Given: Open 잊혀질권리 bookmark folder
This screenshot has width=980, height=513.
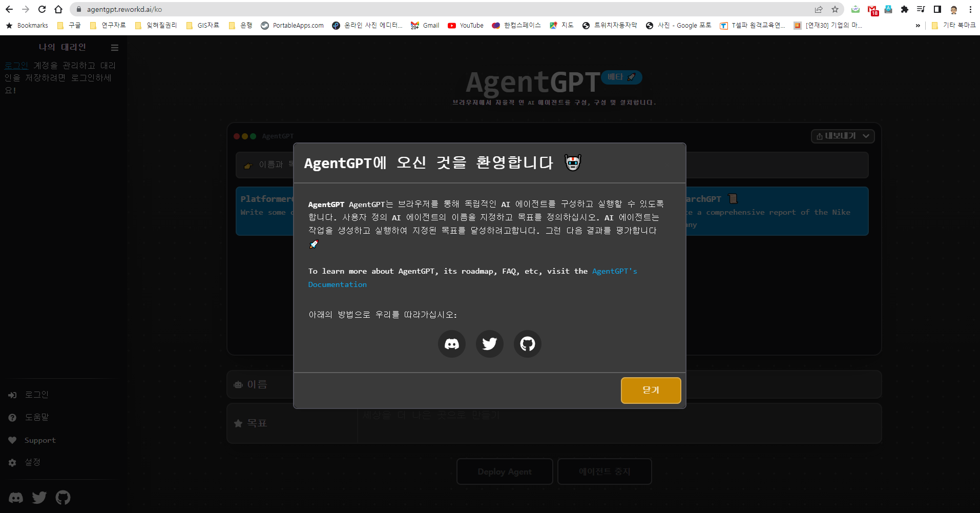Looking at the screenshot, I should (x=156, y=26).
